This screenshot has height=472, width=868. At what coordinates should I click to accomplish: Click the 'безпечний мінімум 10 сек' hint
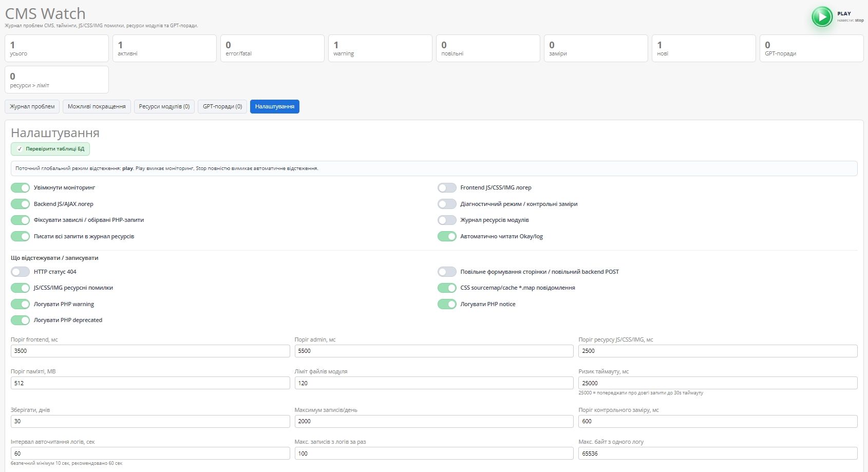coord(67,463)
